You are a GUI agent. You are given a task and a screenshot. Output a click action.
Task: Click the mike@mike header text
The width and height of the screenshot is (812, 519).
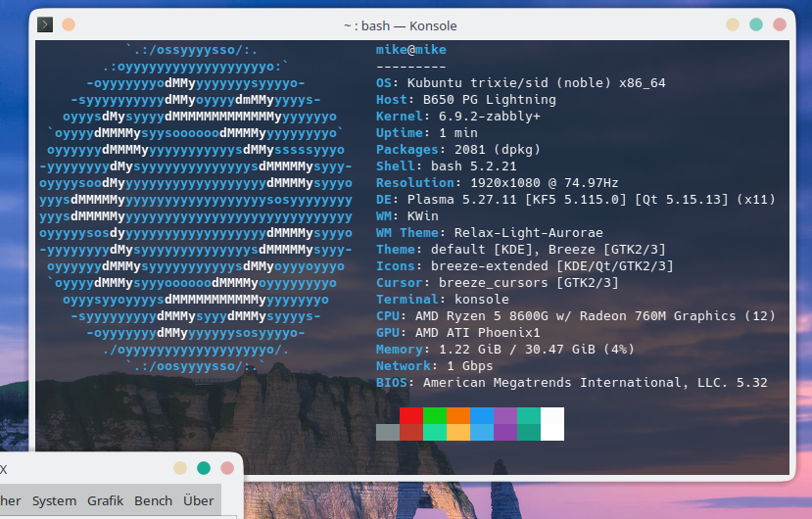pyautogui.click(x=411, y=50)
